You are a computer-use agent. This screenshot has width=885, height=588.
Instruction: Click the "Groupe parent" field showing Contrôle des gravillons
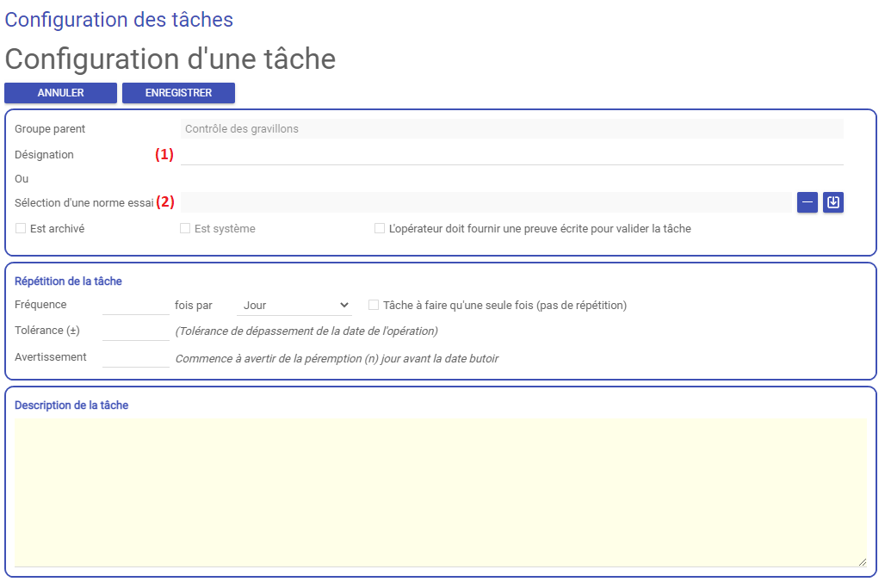(512, 128)
